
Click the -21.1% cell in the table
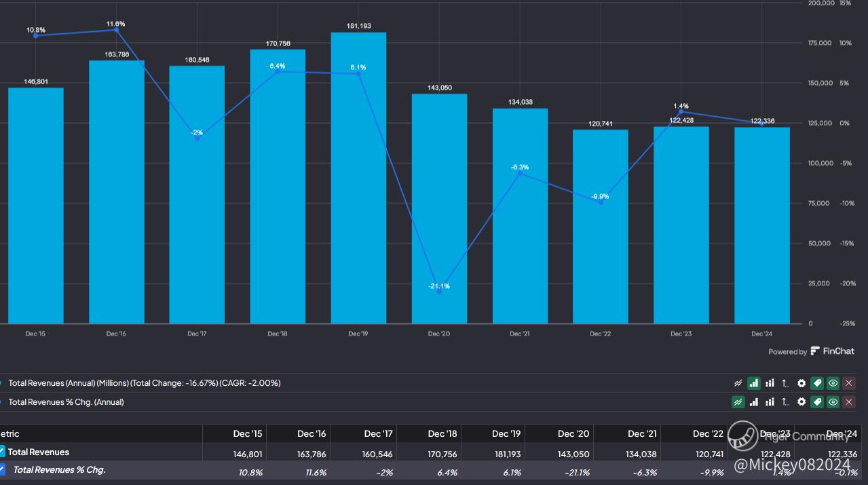[576, 472]
